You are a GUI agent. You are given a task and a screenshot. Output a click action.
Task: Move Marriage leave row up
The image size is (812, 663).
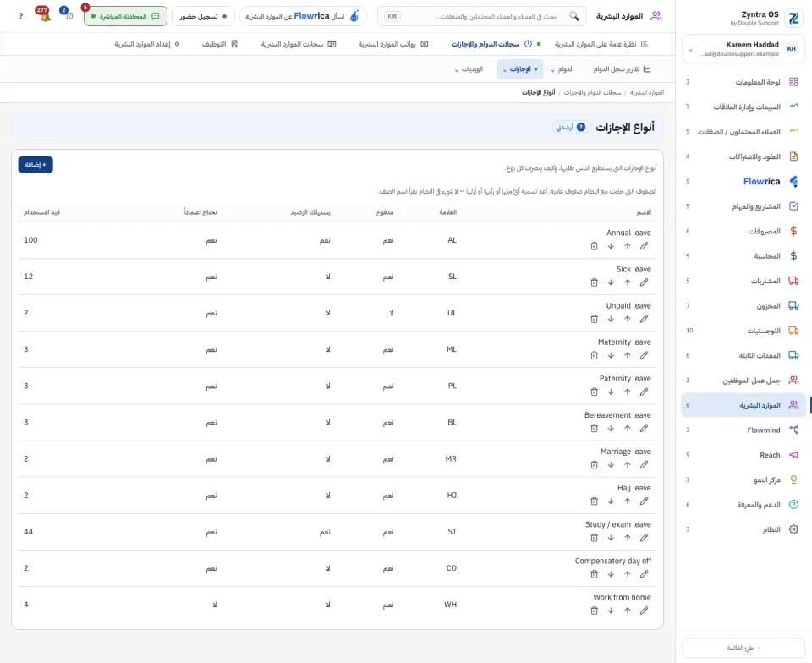click(x=627, y=465)
